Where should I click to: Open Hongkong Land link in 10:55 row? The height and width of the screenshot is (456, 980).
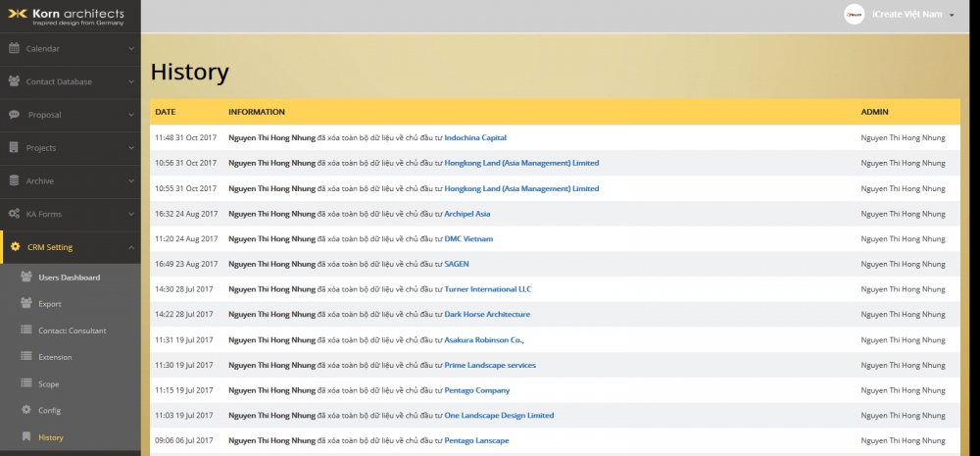click(x=521, y=188)
